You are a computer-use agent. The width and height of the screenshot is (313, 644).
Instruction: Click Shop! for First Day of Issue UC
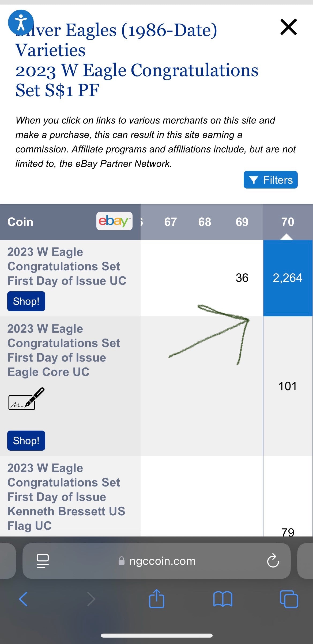pyautogui.click(x=26, y=301)
